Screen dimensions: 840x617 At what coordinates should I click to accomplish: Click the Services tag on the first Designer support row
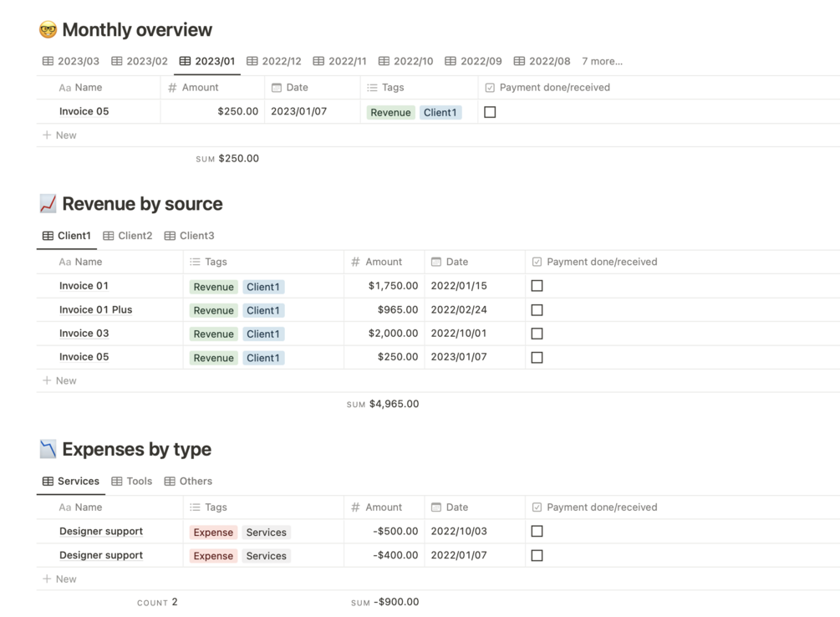[x=266, y=533]
